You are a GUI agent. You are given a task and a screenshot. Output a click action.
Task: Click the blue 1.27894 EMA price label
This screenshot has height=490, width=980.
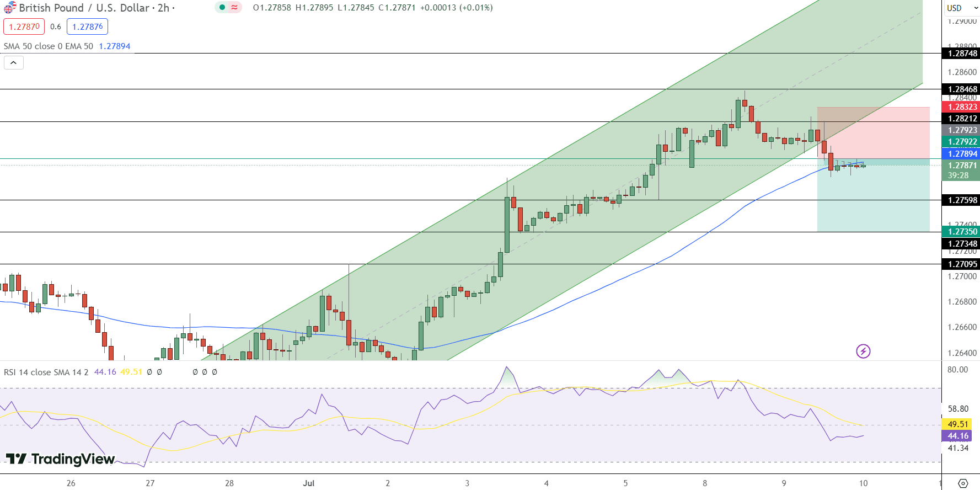pos(962,154)
